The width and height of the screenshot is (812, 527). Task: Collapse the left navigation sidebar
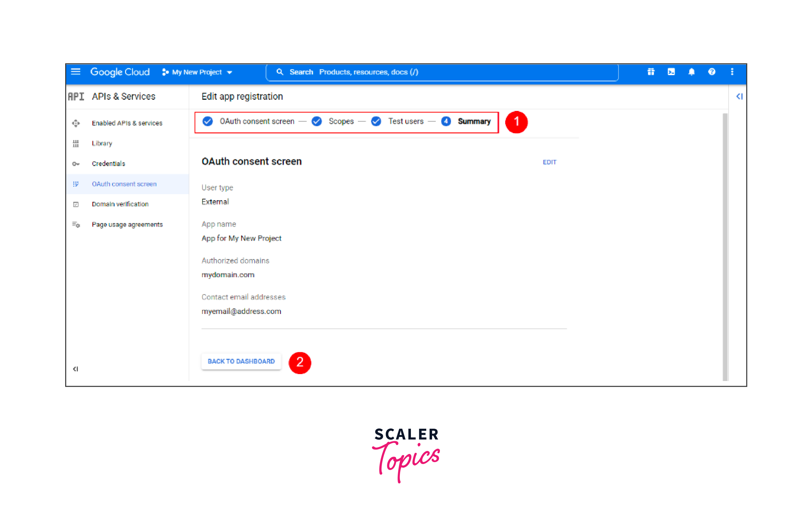[75, 369]
